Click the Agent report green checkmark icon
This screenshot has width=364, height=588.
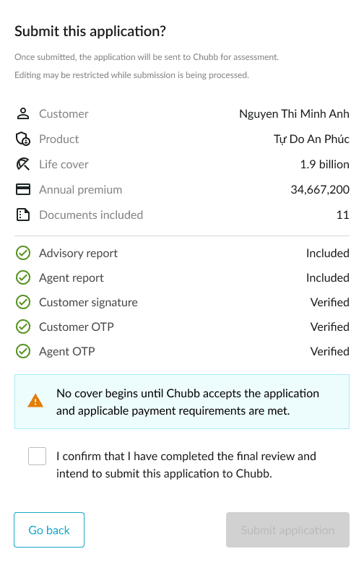23,278
